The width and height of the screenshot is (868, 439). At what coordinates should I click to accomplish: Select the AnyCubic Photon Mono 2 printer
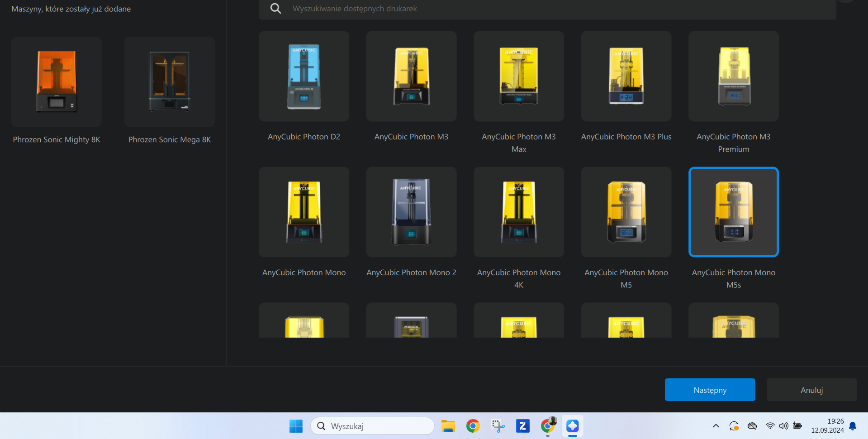click(411, 212)
